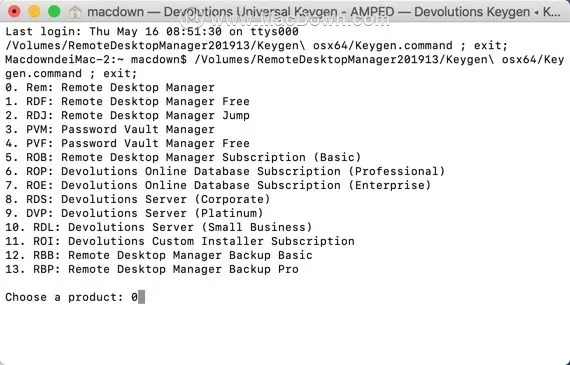Zoom the Terminal window with green button
570x365 pixels.
point(54,12)
